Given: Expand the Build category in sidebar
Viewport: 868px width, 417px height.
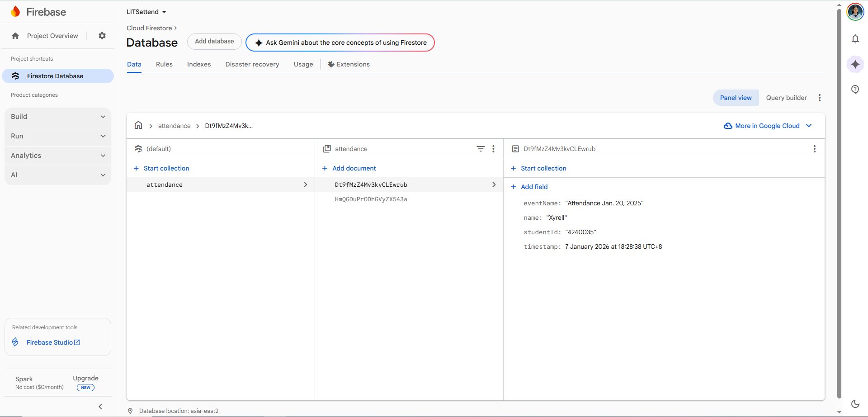Looking at the screenshot, I should click(x=57, y=116).
